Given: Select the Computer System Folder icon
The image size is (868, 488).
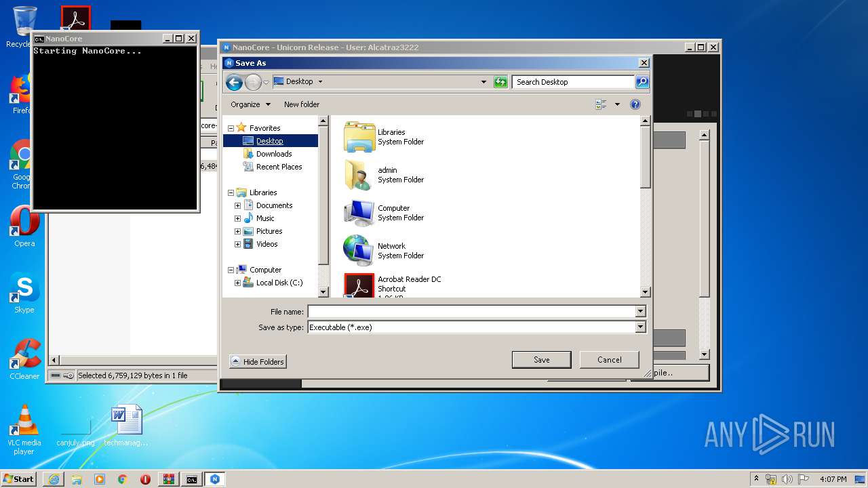Looking at the screenshot, I should click(359, 213).
